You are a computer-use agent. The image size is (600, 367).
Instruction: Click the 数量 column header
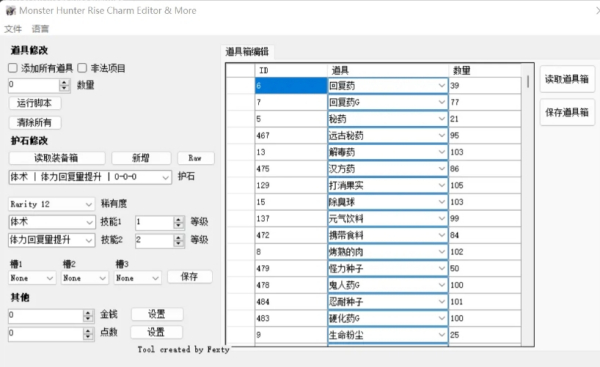[485, 70]
